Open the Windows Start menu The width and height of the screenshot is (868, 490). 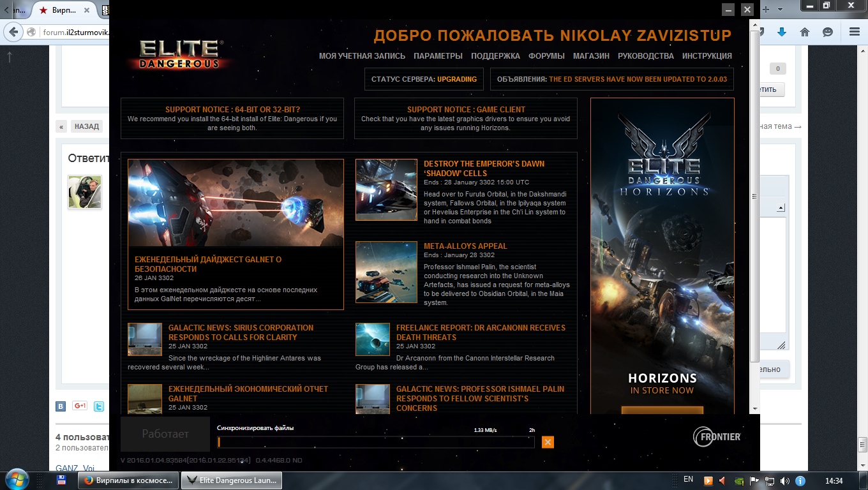pos(17,480)
